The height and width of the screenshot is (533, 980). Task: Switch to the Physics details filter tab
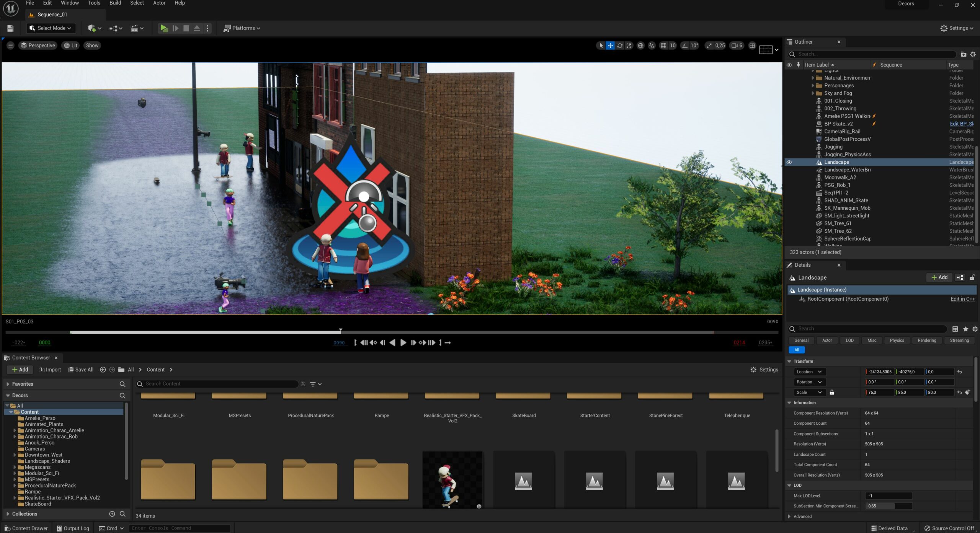897,340
